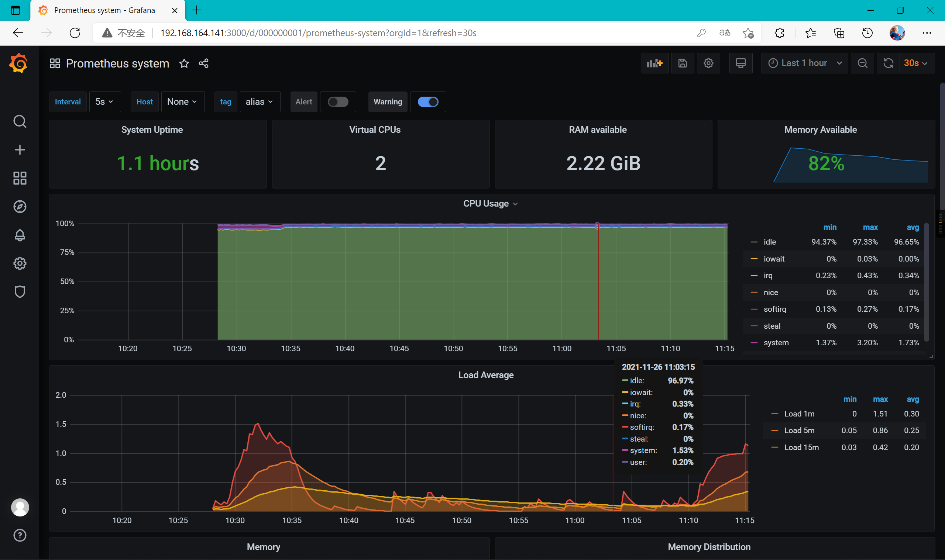Open the Interval 5s dropdown
945x560 pixels.
[x=104, y=102]
